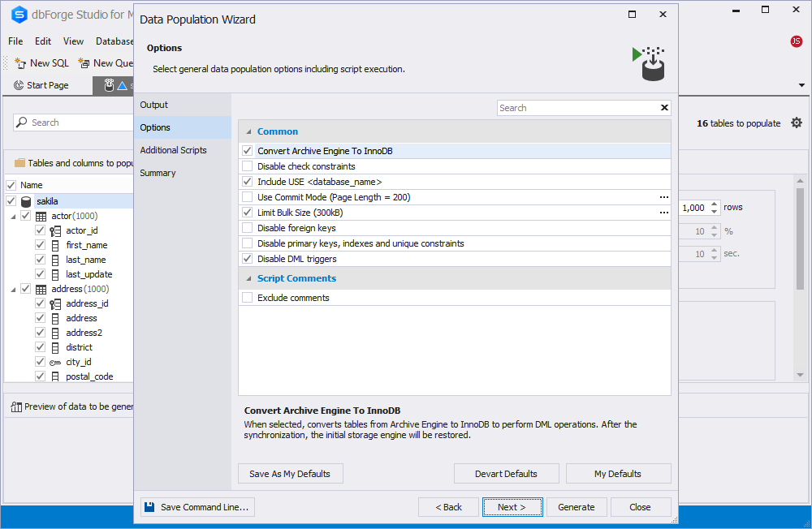Click Devart Defaults button
The height and width of the screenshot is (529, 812).
click(x=507, y=474)
